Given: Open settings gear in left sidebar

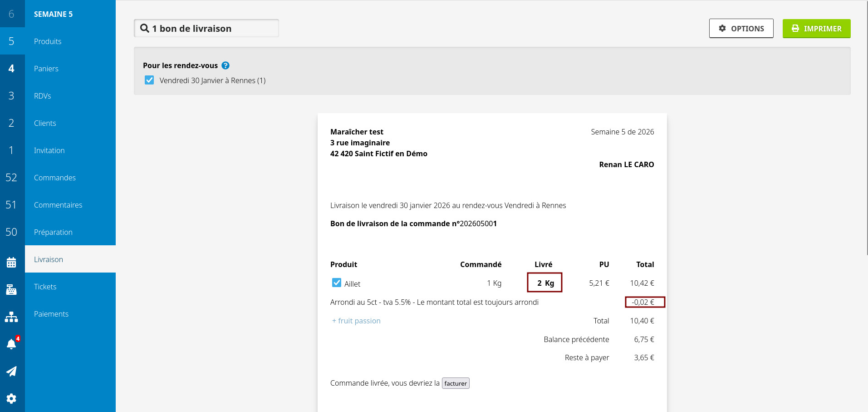Looking at the screenshot, I should pyautogui.click(x=11, y=398).
